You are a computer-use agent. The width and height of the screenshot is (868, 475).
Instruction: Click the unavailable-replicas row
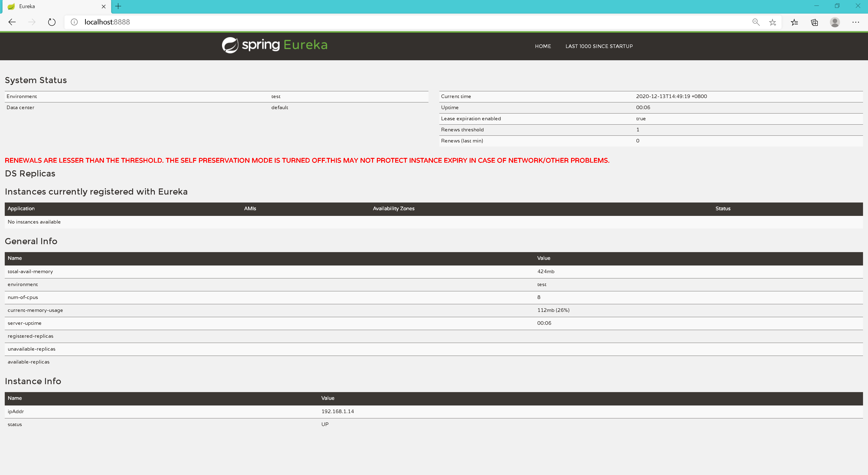(434, 349)
